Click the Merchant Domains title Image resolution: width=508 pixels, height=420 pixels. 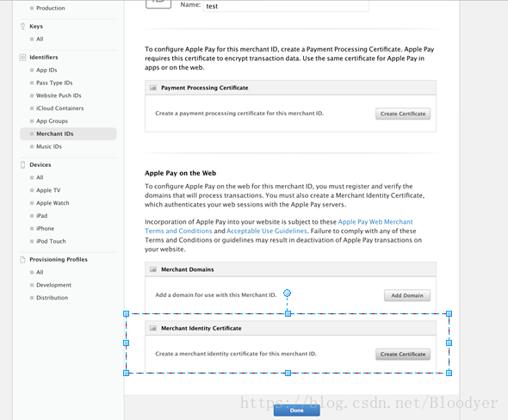[x=188, y=269]
